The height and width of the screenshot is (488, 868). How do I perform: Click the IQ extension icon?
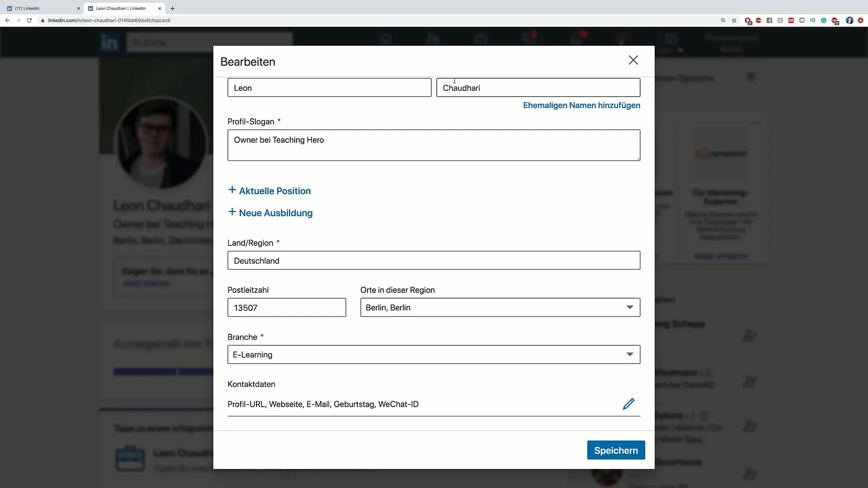point(812,20)
